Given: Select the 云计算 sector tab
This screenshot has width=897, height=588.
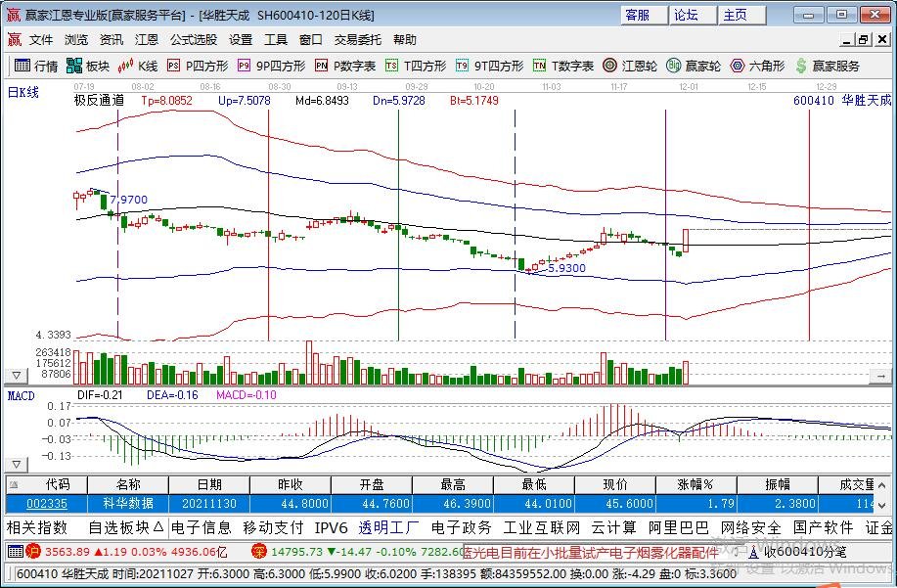Looking at the screenshot, I should (x=613, y=527).
